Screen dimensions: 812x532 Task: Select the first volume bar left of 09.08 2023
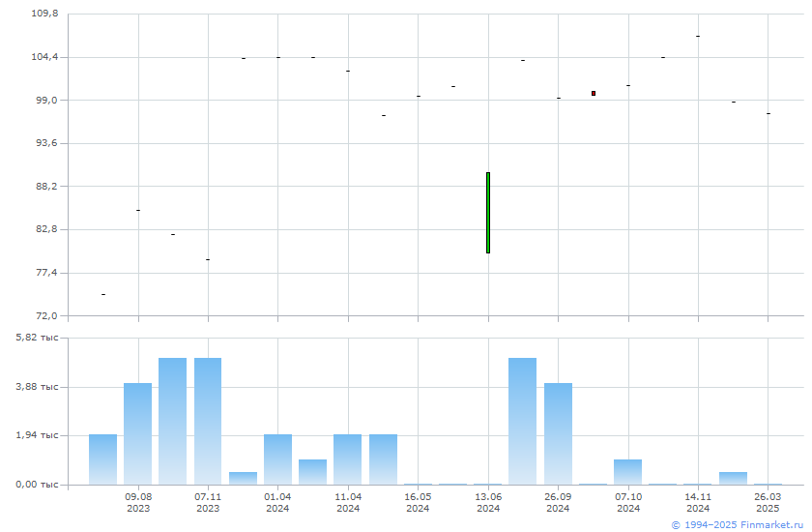(x=102, y=459)
